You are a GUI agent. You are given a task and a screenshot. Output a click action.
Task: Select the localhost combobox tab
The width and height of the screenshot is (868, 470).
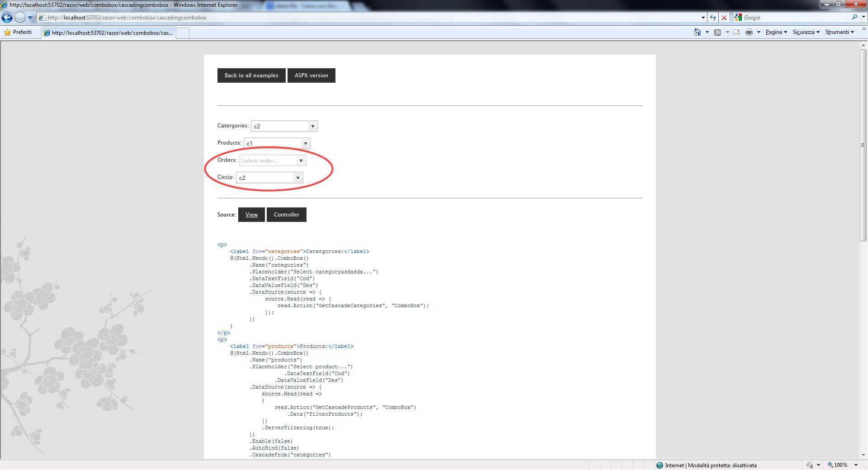click(108, 33)
